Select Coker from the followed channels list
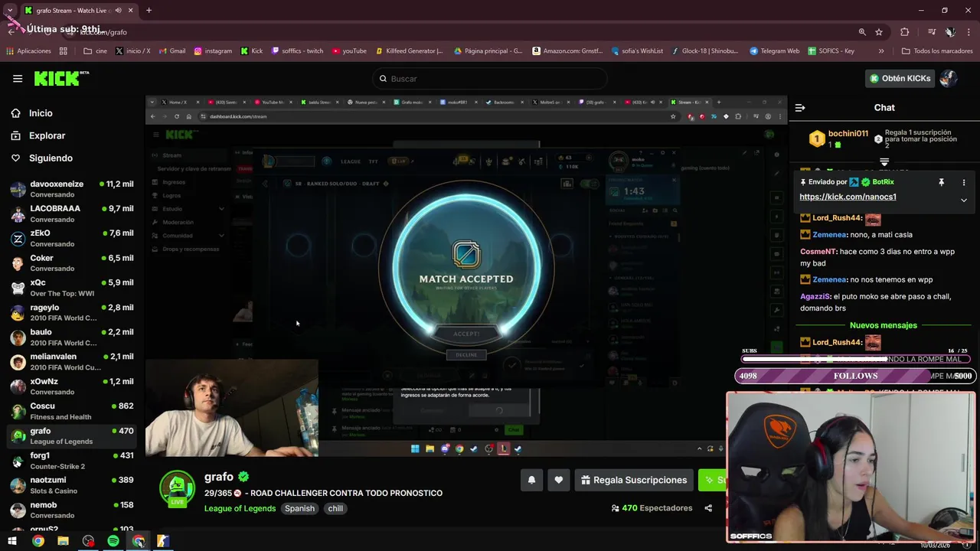Viewport: 980px width, 551px height. pos(72,262)
